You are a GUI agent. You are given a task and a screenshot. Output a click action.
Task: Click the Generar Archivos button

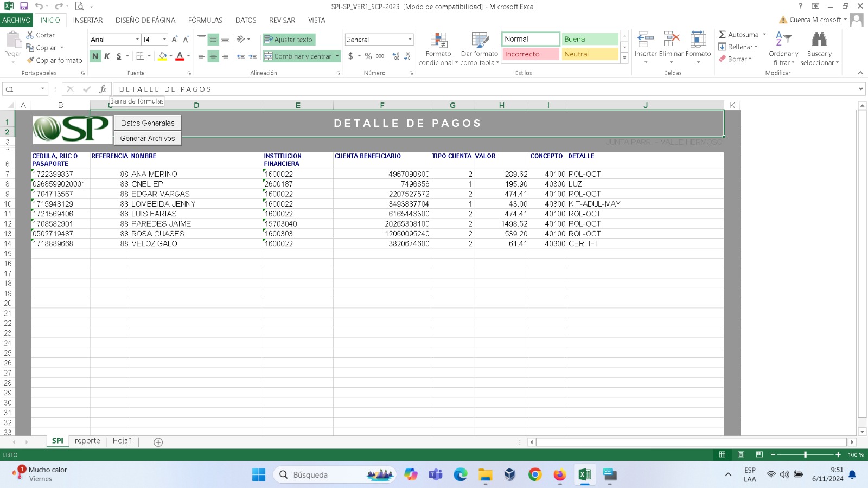[x=148, y=138]
